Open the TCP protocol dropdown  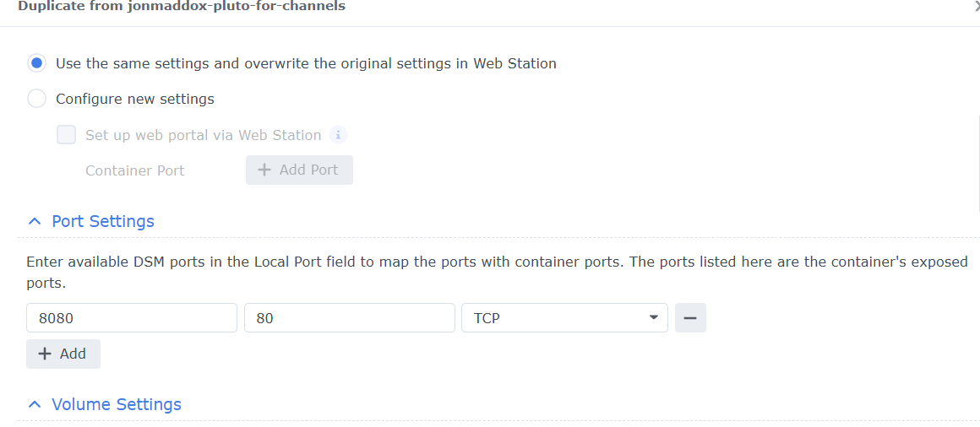coord(564,318)
